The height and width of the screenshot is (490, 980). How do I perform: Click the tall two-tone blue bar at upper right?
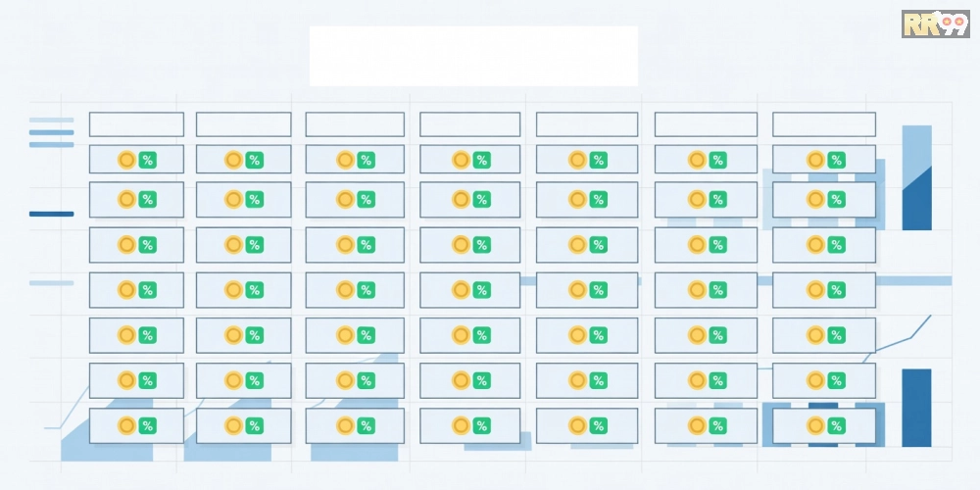[x=917, y=177]
